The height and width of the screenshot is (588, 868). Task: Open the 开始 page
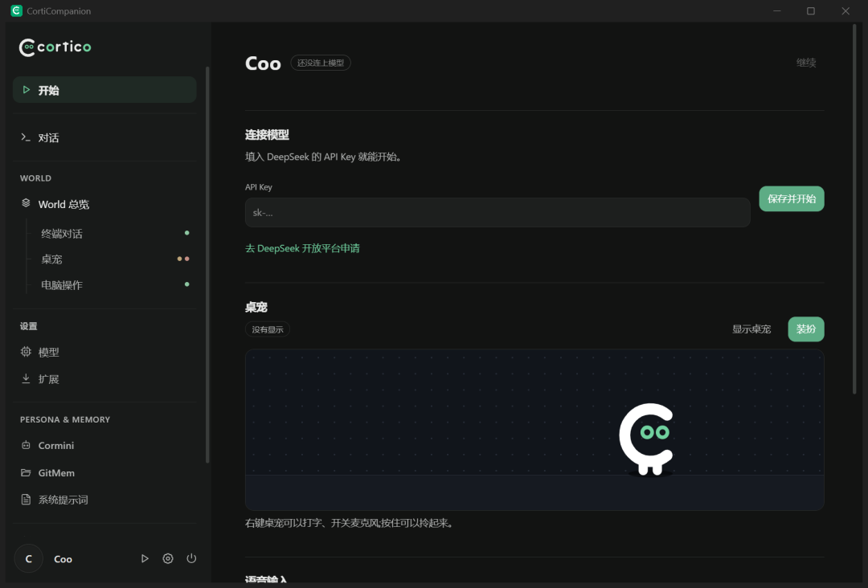click(104, 90)
